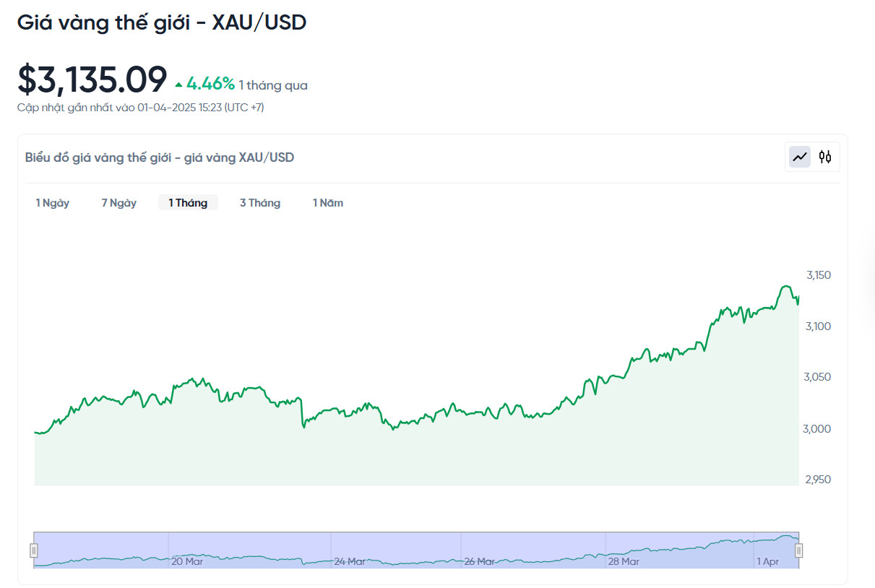Click the left handle of range navigator
This screenshot has width=875, height=588.
pyautogui.click(x=33, y=550)
